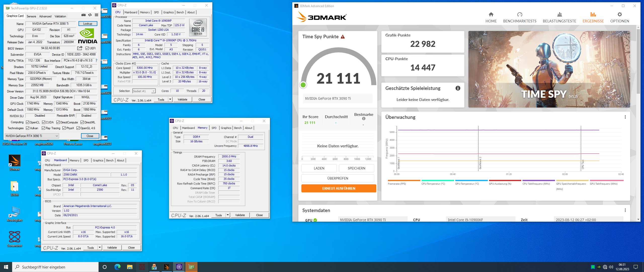Click the NVIDIA logo in GPU-Z
This screenshot has width=644, height=272.
point(88,36)
